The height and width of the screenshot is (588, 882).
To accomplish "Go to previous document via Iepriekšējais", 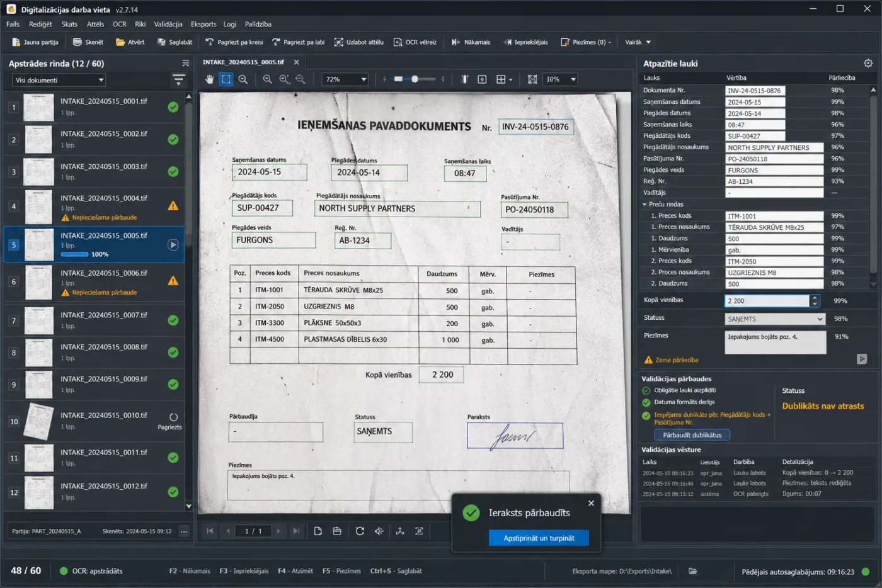I will (x=525, y=42).
